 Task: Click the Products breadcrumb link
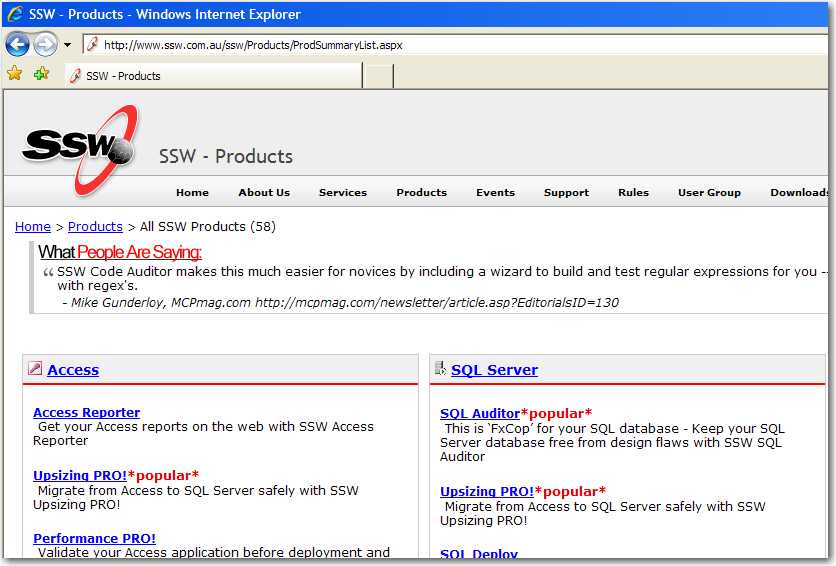tap(95, 227)
